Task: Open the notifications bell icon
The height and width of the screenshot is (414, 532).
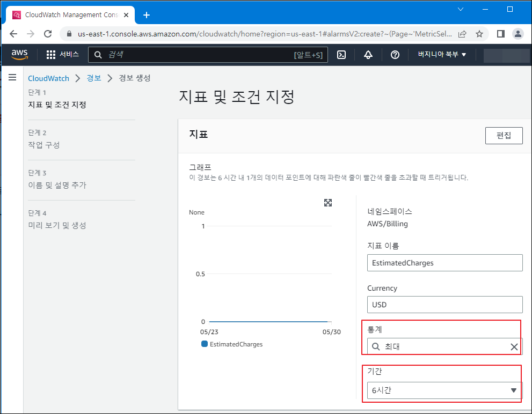Action: pyautogui.click(x=368, y=55)
